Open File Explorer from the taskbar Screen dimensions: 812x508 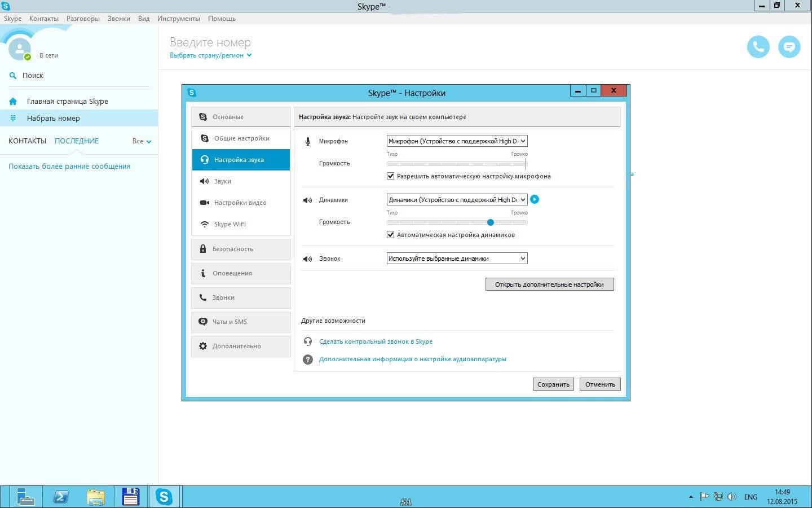point(96,497)
